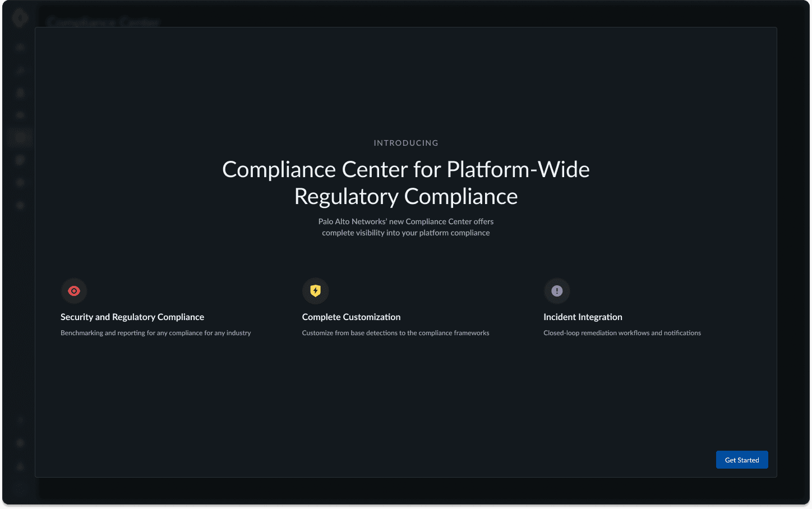Image resolution: width=812 pixels, height=509 pixels.
Task: Select the Incident Integration heading
Action: pyautogui.click(x=583, y=317)
